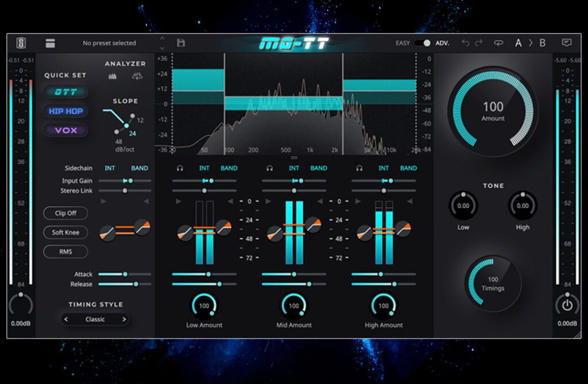Screen dimensions: 588x384
Task: Set Sidechain to BAND mode
Action: point(140,168)
